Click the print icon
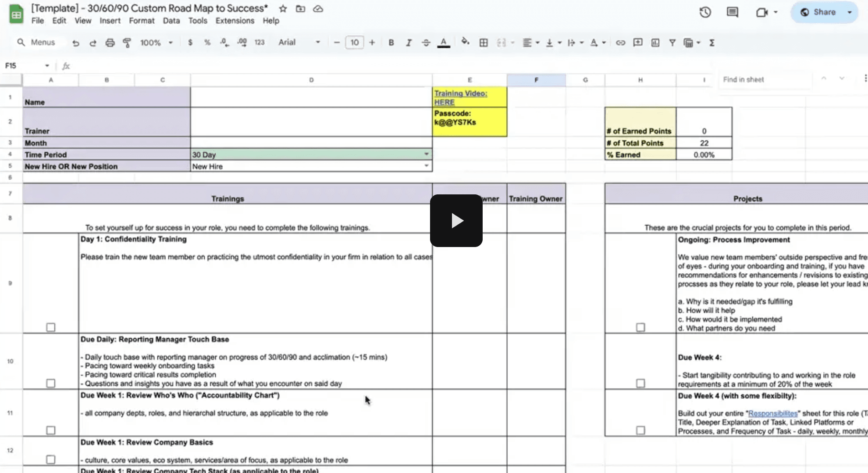The width and height of the screenshot is (868, 473). coord(110,43)
